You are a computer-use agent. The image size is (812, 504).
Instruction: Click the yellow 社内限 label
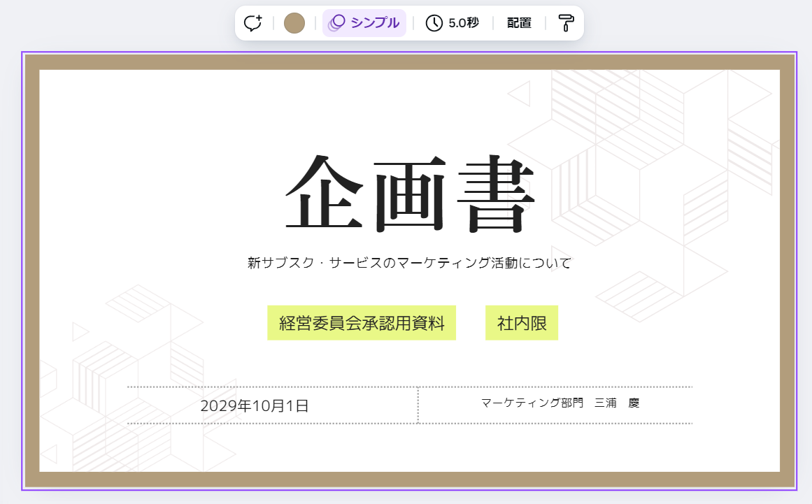[522, 323]
